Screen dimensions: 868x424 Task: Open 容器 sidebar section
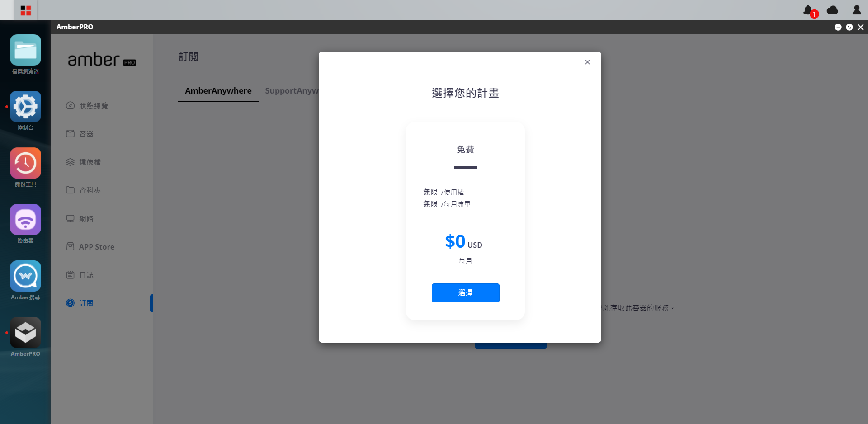click(80, 134)
